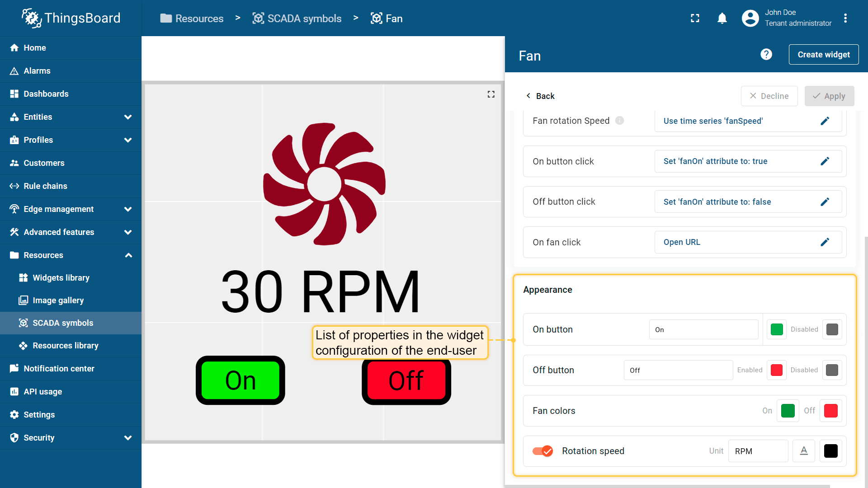Collapse the Resources menu section
Screen dimensions: 868x488
(x=128, y=255)
